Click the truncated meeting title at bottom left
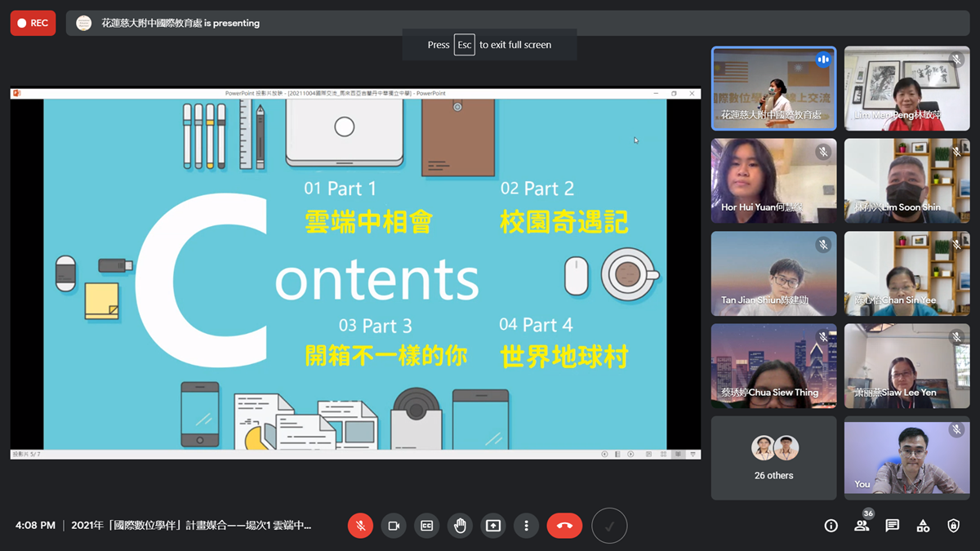 191,526
